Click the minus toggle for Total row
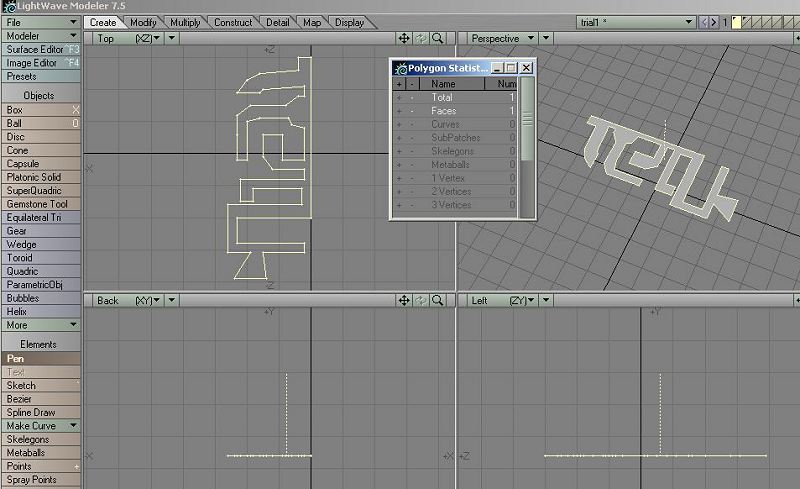The height and width of the screenshot is (489, 800). click(x=411, y=98)
